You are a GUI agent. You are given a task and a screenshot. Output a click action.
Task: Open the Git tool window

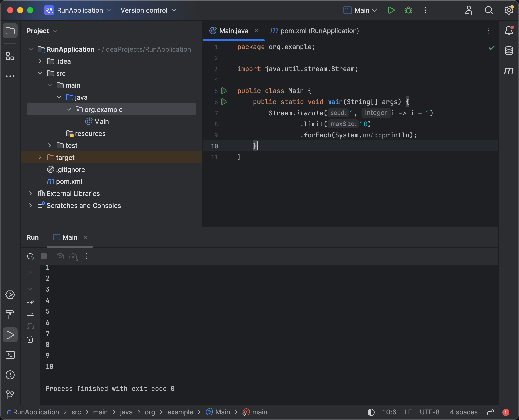click(10, 395)
